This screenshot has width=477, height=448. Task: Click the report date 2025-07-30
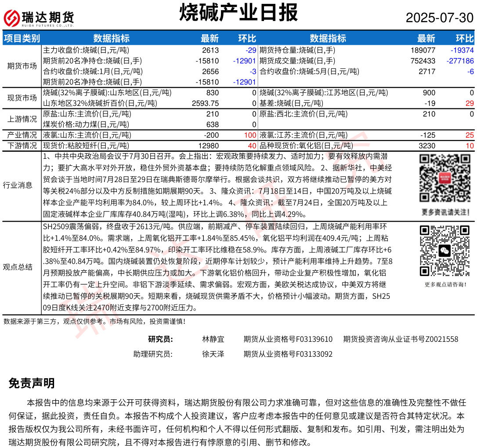[x=439, y=18]
